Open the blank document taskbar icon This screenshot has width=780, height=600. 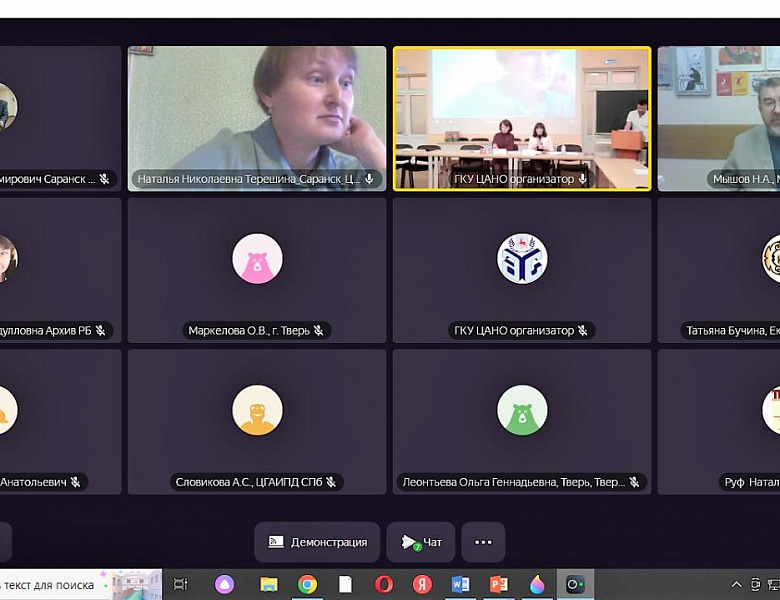click(x=345, y=585)
